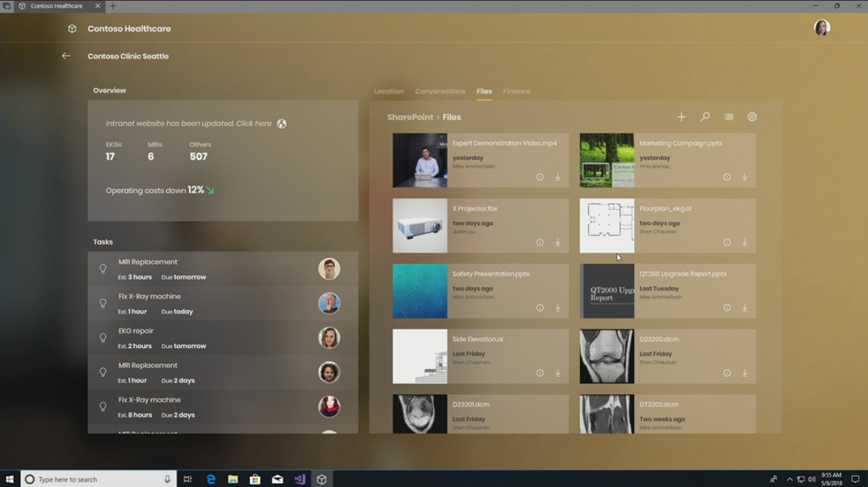This screenshot has height=487, width=868.
Task: Download Safety Presentation.pptx
Action: point(558,307)
